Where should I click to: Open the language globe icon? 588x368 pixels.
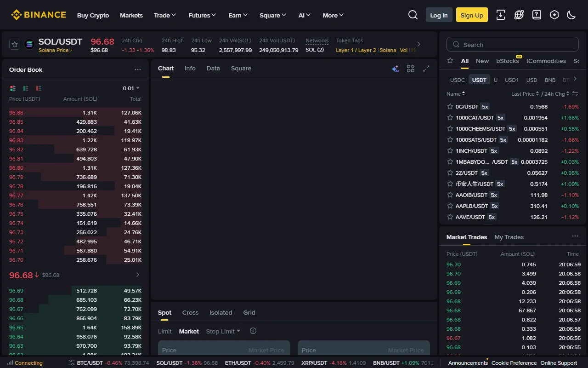[x=519, y=15]
